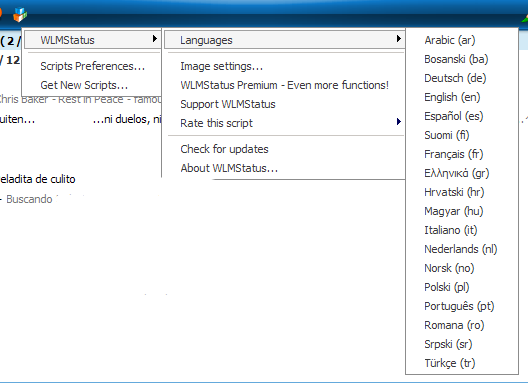Choose Suomi (fi) language
The width and height of the screenshot is (528, 383).
[x=462, y=135]
